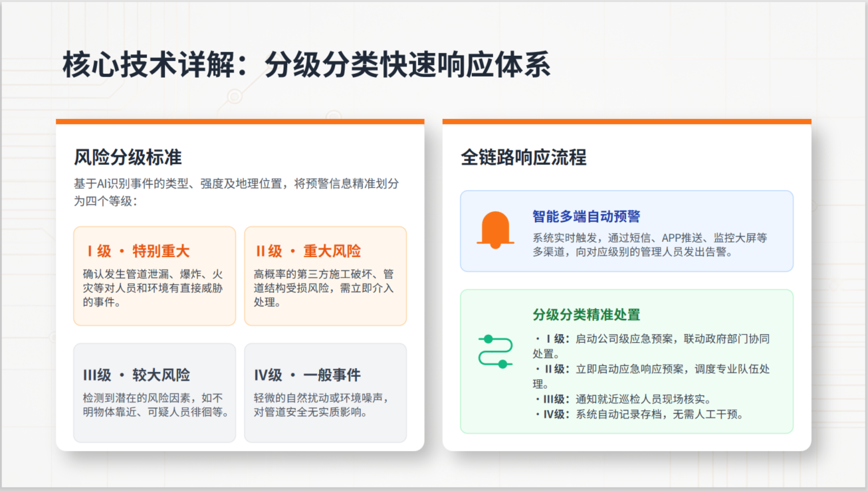The height and width of the screenshot is (491, 868).
Task: Select the I级 特别重大 card title
Action: pos(138,251)
